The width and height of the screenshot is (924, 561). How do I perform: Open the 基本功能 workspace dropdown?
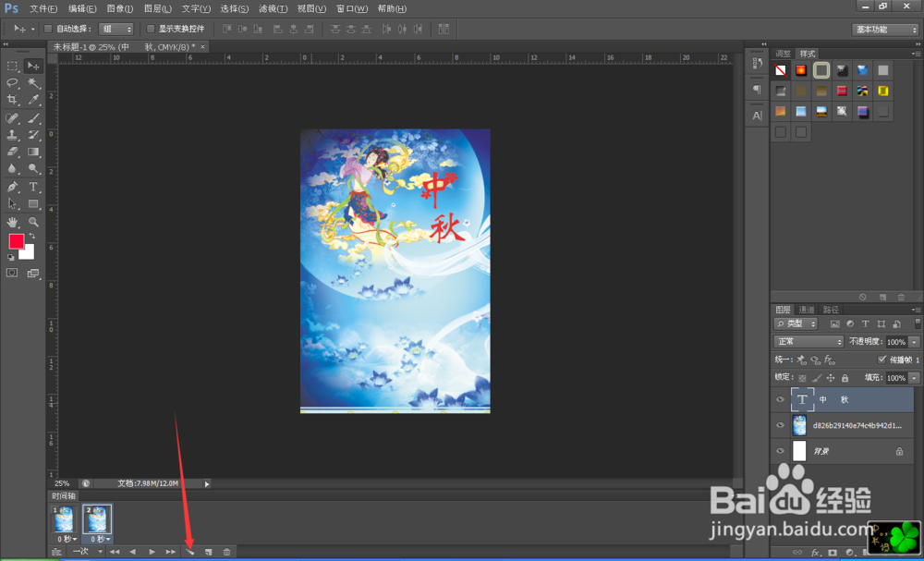pyautogui.click(x=886, y=30)
